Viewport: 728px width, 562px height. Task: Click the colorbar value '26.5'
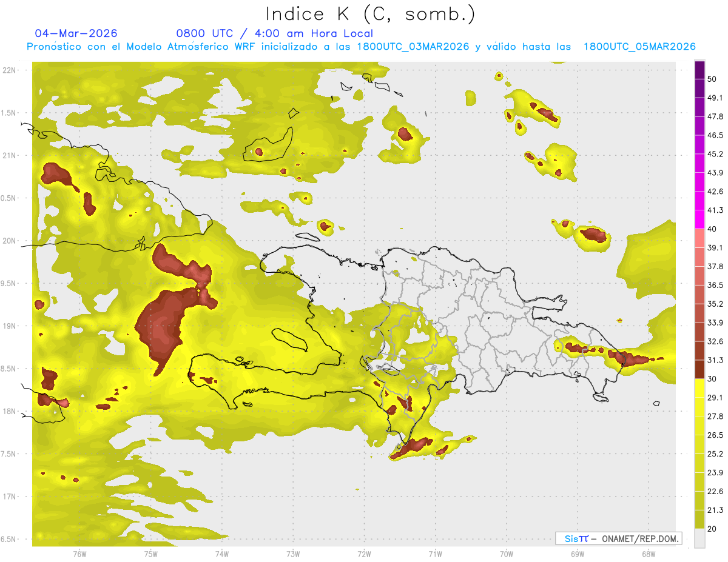pos(715,435)
